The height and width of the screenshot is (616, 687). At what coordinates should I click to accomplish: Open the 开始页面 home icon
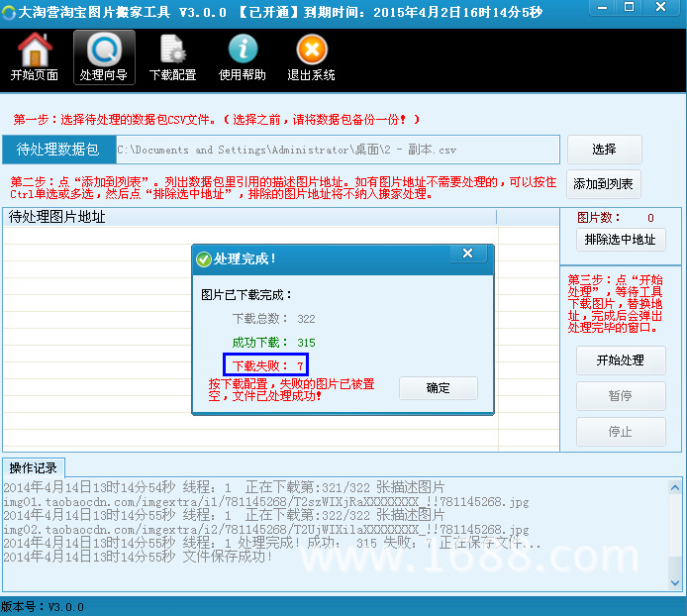35,57
